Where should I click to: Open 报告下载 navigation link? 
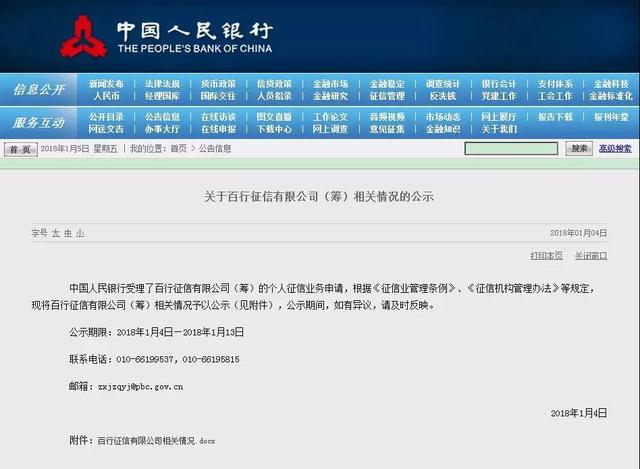(555, 117)
